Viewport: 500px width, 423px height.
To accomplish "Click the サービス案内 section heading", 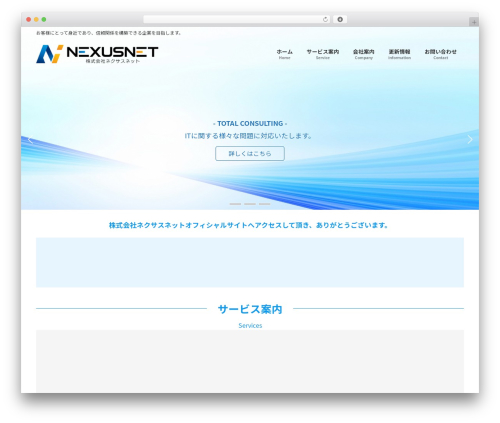I will click(250, 309).
